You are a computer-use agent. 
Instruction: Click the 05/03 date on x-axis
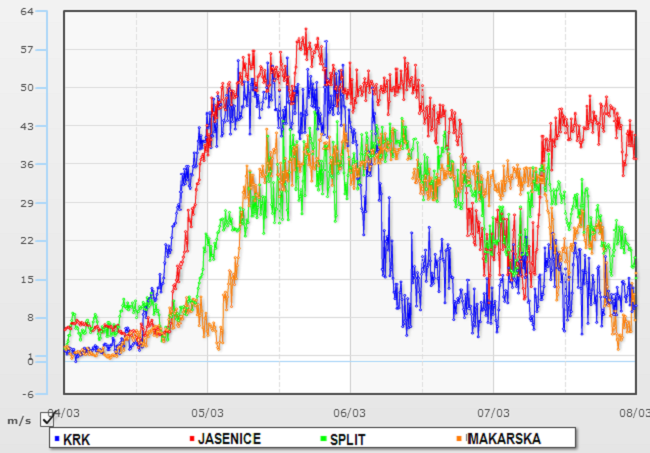click(207, 411)
